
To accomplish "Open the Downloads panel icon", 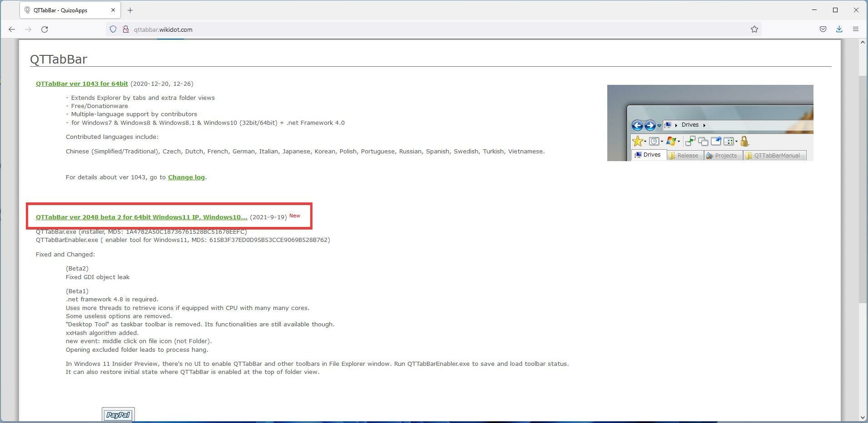I will (839, 29).
